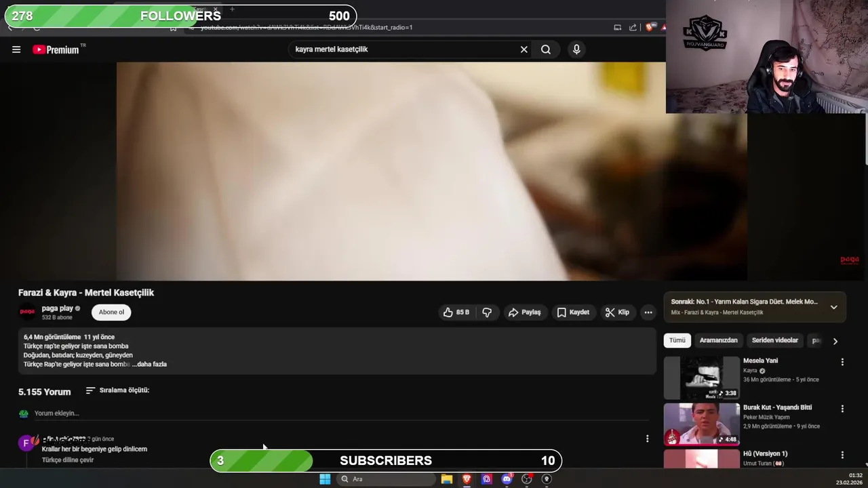Translate comment with Türkçe diline çevir

(68, 460)
